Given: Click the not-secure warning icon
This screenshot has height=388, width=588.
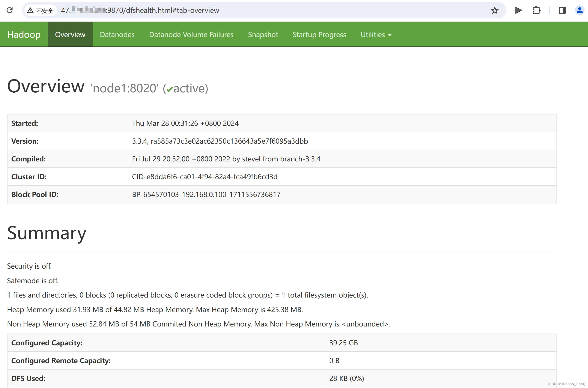Looking at the screenshot, I should click(30, 10).
